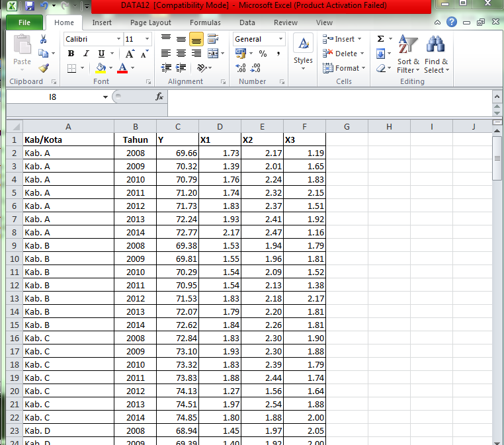Screen dimensions: 504x445
Task: Click the Increase Indent icon
Action: point(181,68)
